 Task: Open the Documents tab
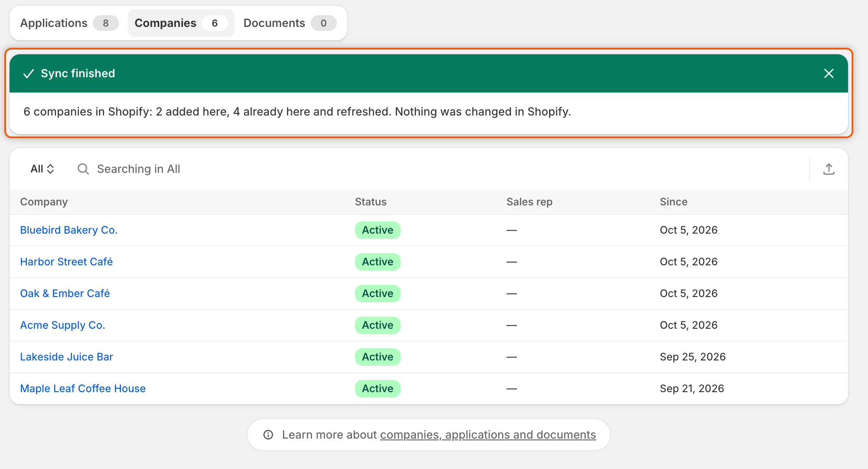point(290,23)
